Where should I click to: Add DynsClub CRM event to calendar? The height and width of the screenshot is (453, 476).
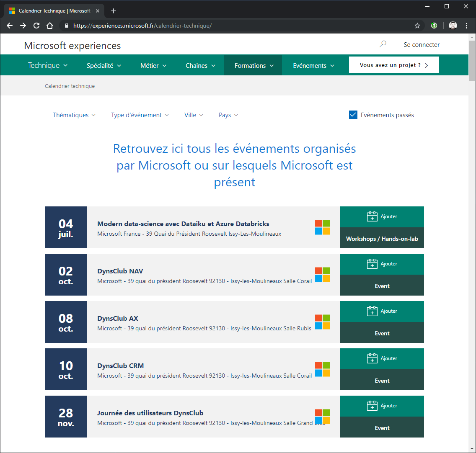[x=382, y=359]
